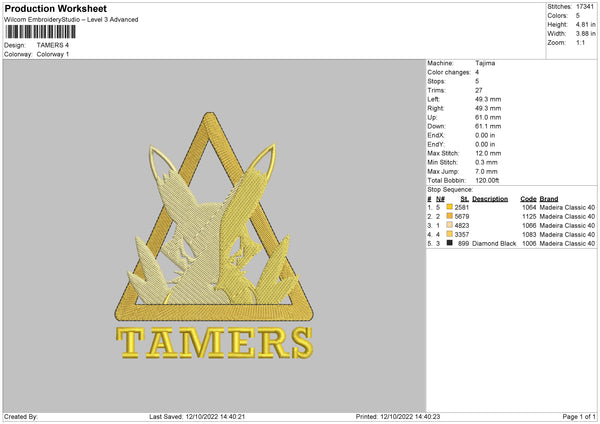Click the Printed timestamp '12/10/2022 14:40:23'

pyautogui.click(x=410, y=417)
